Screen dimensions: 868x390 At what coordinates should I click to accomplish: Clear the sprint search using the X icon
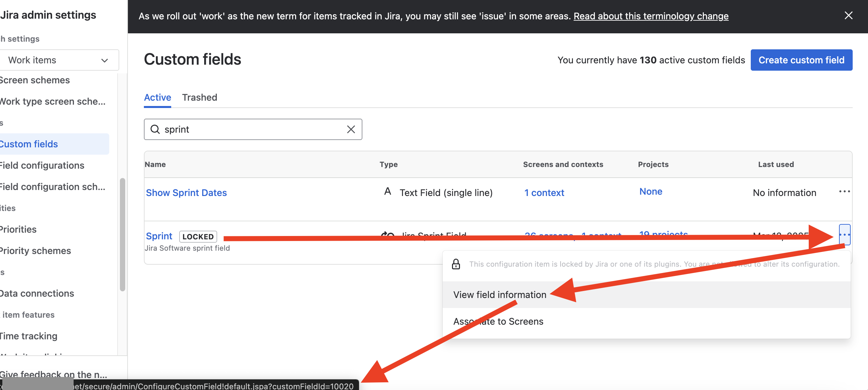pos(351,129)
